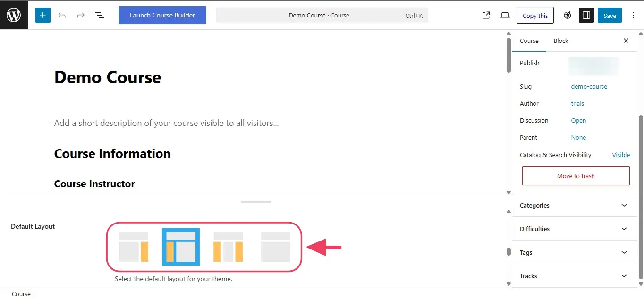
Task: Move the course to trash
Action: 576,176
